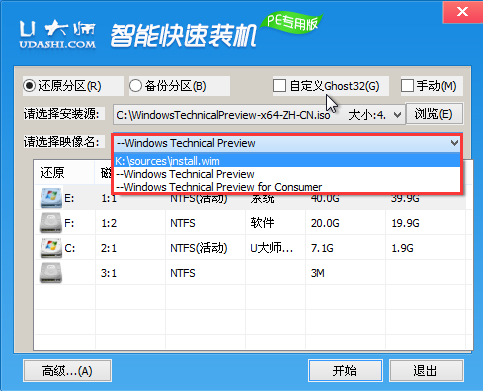Click partition number 3:1
Viewport: 483px width, 391px height.
click(109, 273)
